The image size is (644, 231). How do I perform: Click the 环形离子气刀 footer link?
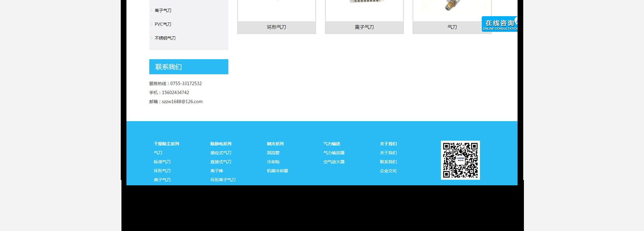[223, 180]
